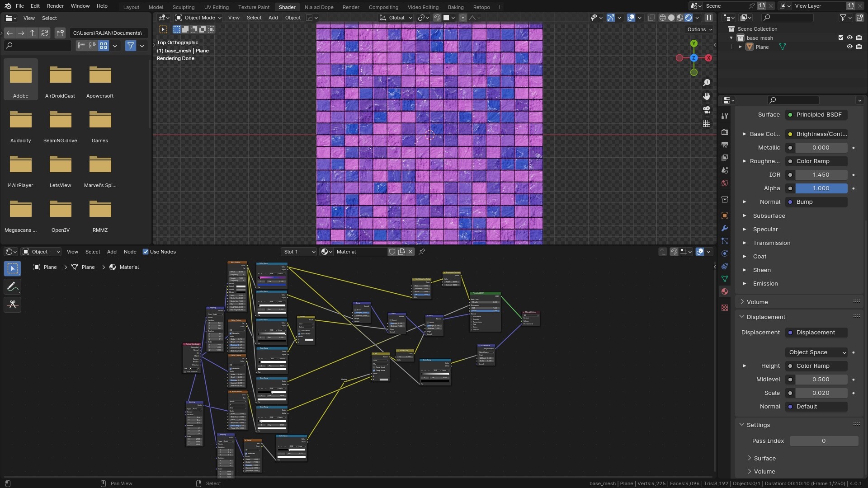The image size is (868, 488).
Task: Open the Audacity folder in the file browser
Action: pos(20,120)
